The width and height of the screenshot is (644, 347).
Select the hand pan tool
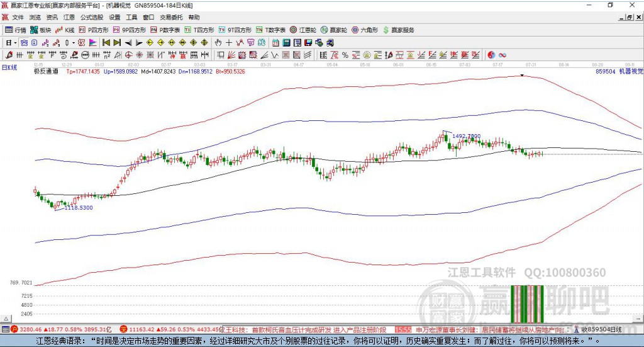[x=218, y=43]
